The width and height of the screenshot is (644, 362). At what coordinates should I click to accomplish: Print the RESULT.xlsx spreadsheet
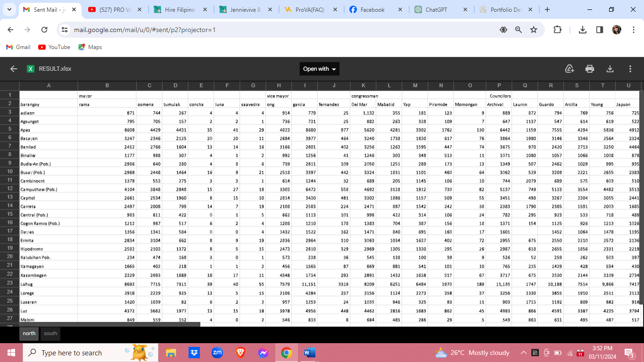[590, 69]
